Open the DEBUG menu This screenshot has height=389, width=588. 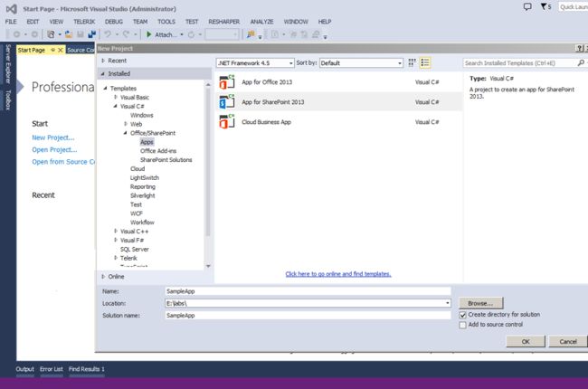pyautogui.click(x=114, y=22)
